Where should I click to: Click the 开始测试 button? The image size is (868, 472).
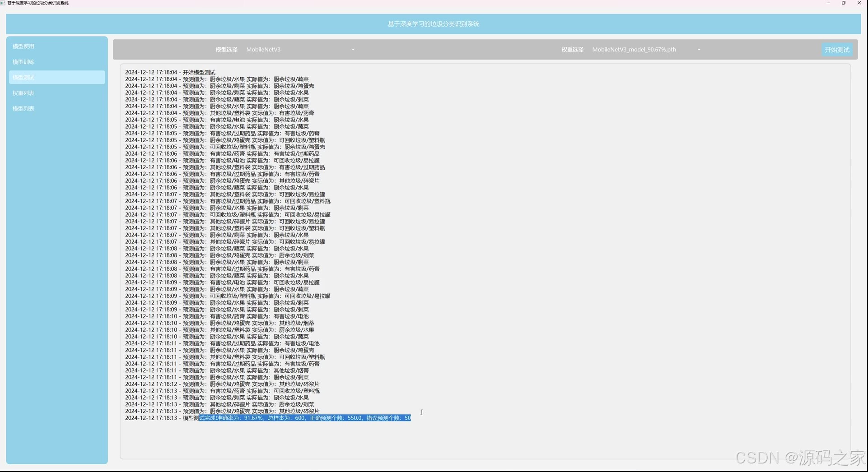(x=837, y=50)
